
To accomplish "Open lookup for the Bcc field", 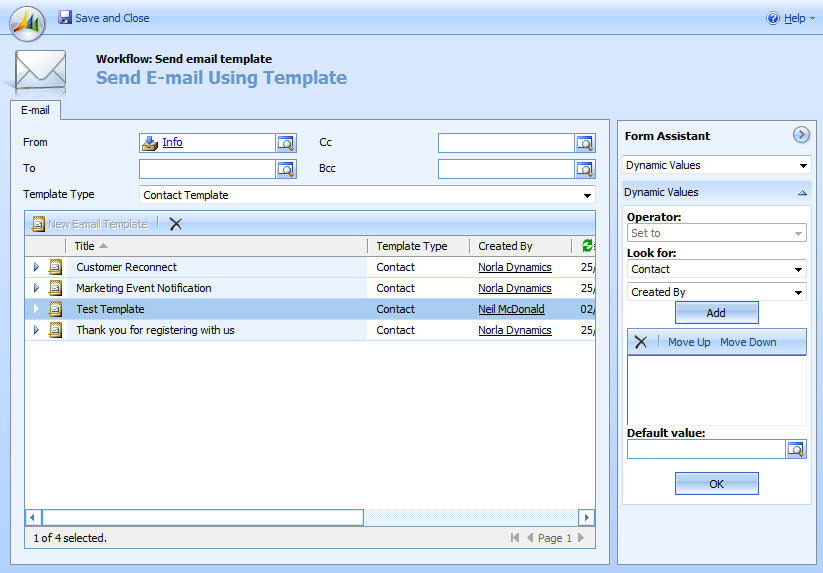I will click(584, 169).
